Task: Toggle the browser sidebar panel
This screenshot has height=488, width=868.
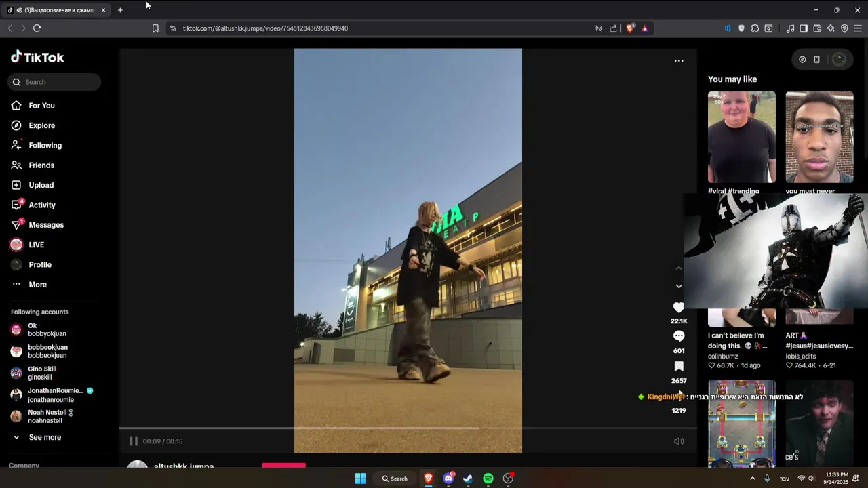Action: click(x=804, y=28)
